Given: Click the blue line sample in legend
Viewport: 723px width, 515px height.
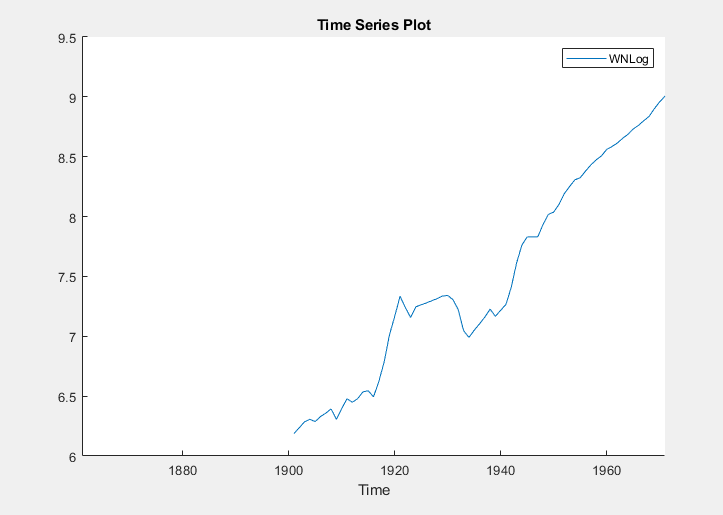Looking at the screenshot, I should pos(586,59).
